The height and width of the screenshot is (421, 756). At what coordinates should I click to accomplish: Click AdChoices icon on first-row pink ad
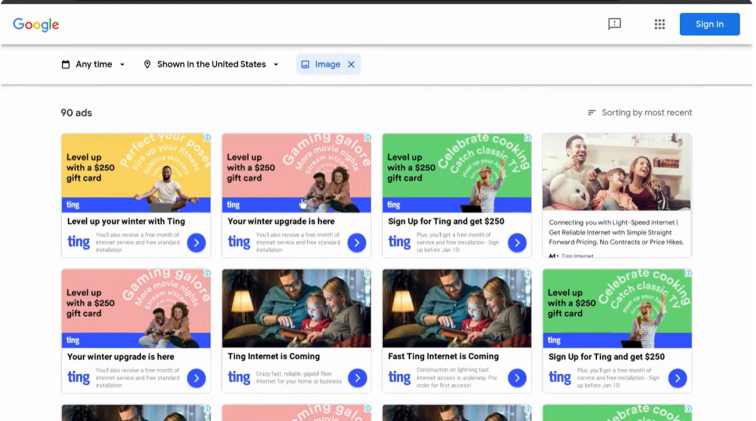click(367, 138)
